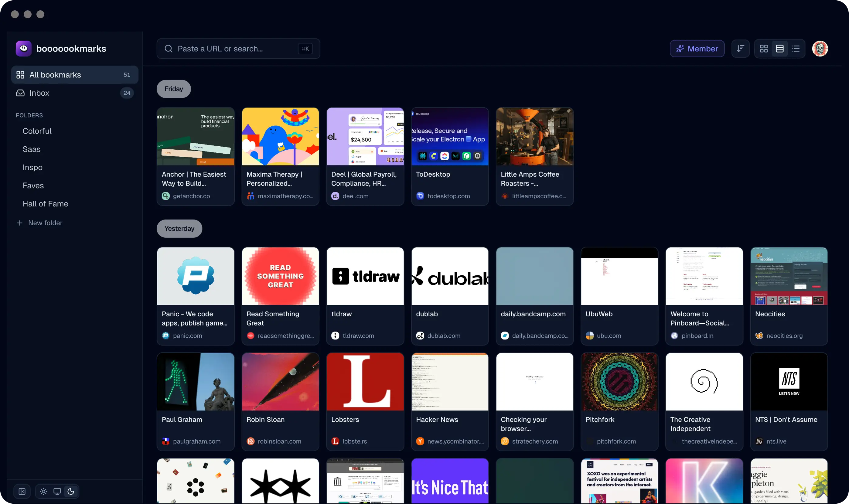
Task: Open the Inspo folder
Action: (x=32, y=167)
